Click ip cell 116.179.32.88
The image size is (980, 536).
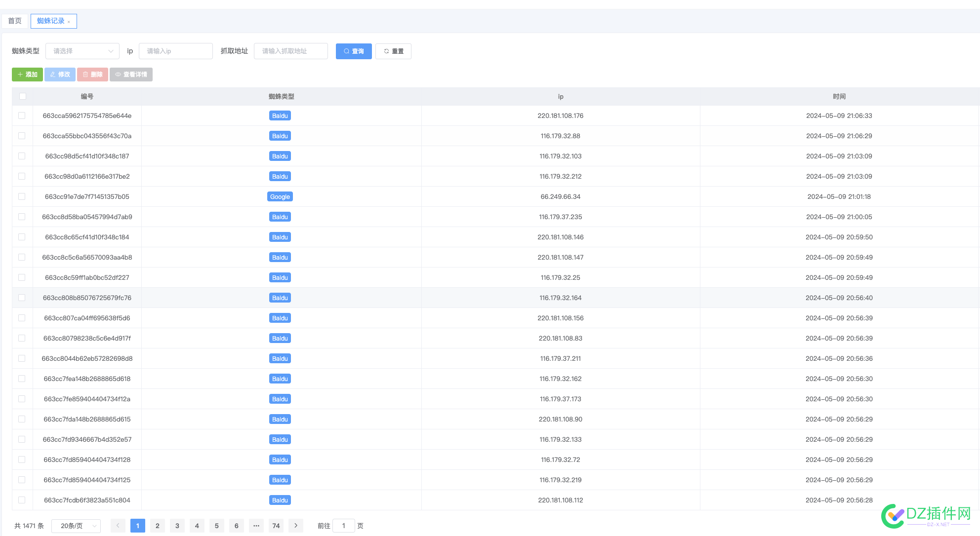[561, 136]
